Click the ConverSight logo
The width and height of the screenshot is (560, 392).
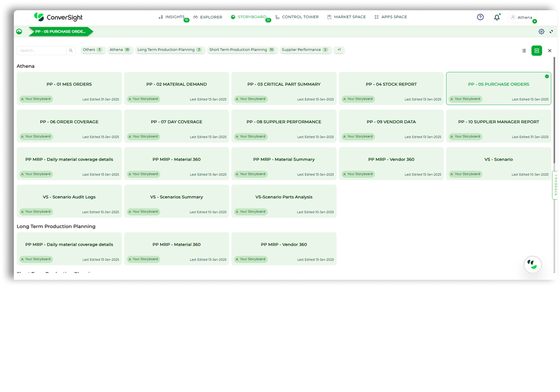click(x=58, y=17)
